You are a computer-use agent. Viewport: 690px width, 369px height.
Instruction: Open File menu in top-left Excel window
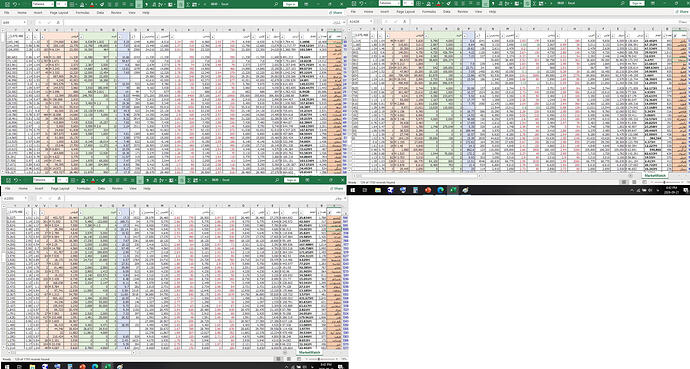pyautogui.click(x=7, y=13)
